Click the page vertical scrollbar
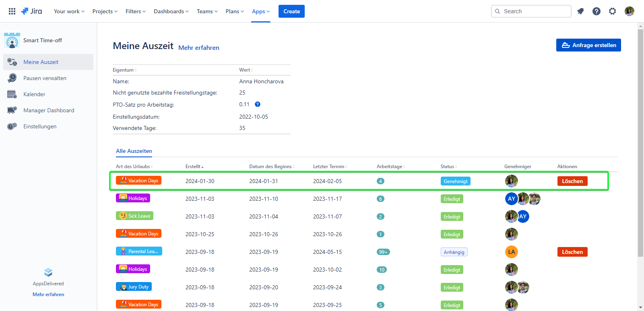This screenshot has width=644, height=311. pyautogui.click(x=640, y=141)
